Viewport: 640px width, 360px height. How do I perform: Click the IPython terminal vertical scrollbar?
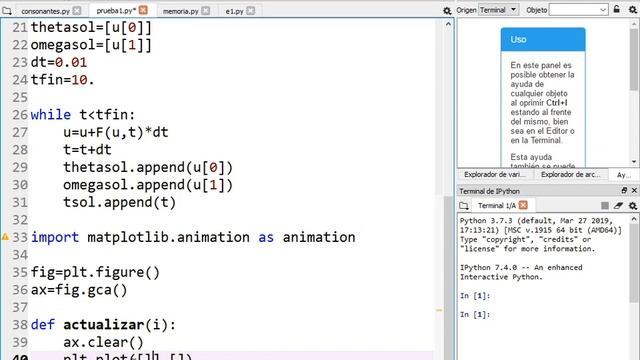click(634, 263)
